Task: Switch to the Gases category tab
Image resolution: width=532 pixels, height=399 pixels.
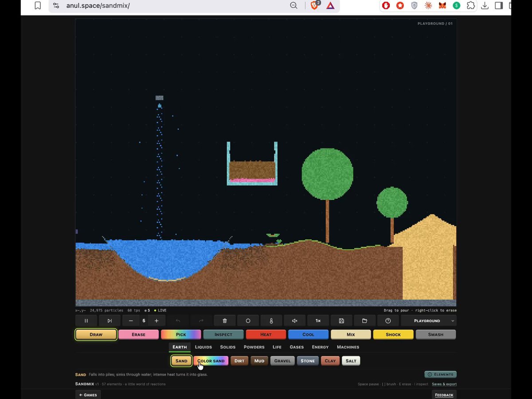Action: pyautogui.click(x=297, y=347)
